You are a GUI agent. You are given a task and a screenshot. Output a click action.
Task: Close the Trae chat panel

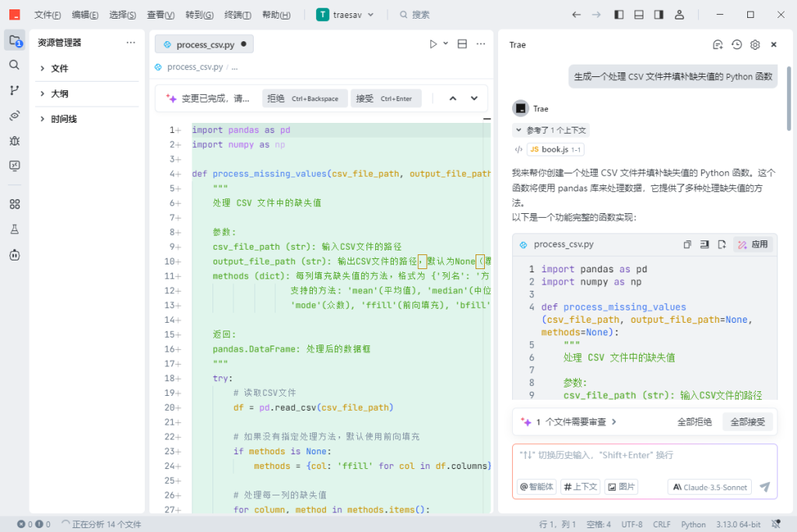point(774,44)
